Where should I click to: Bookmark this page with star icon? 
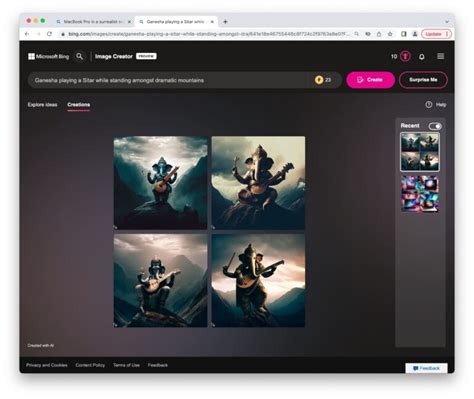[390, 34]
